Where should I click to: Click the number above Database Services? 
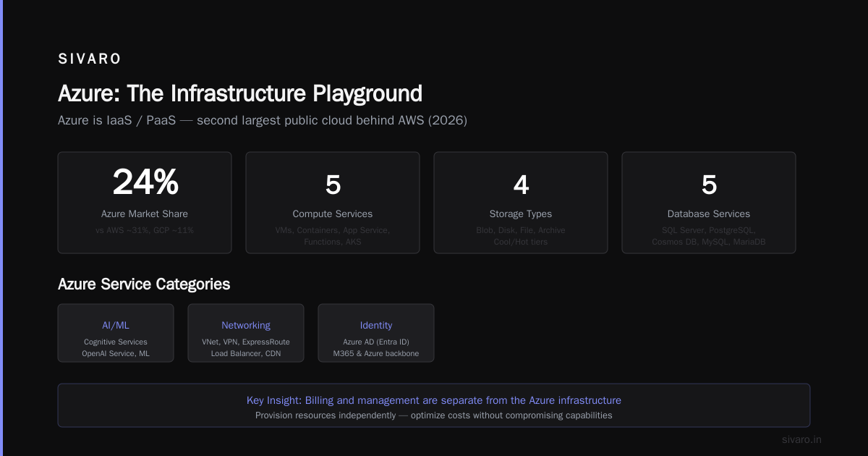pyautogui.click(x=709, y=185)
